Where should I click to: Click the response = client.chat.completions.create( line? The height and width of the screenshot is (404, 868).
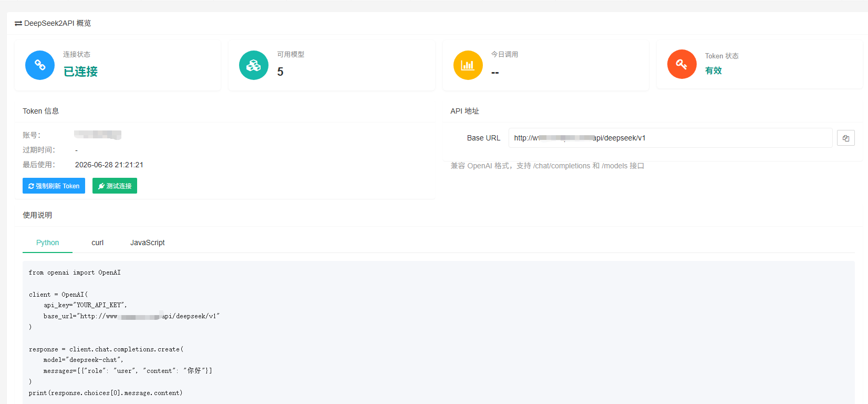[106, 349]
